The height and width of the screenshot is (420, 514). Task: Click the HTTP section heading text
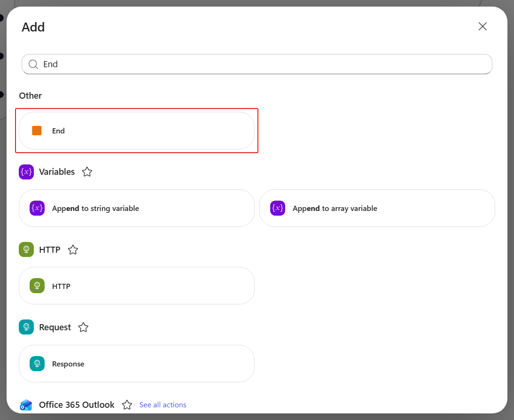coord(50,250)
